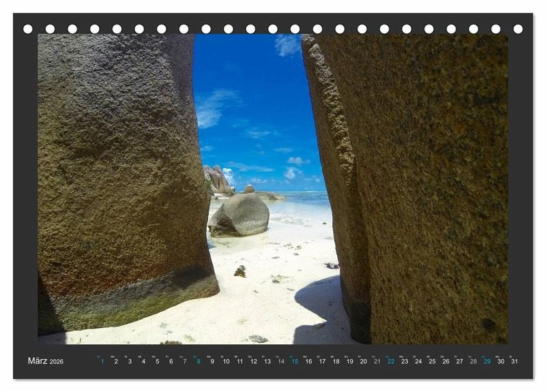Image resolution: width=546 pixels, height=392 pixels.
Task: Select day 5 in the date strip
Action: click(157, 361)
